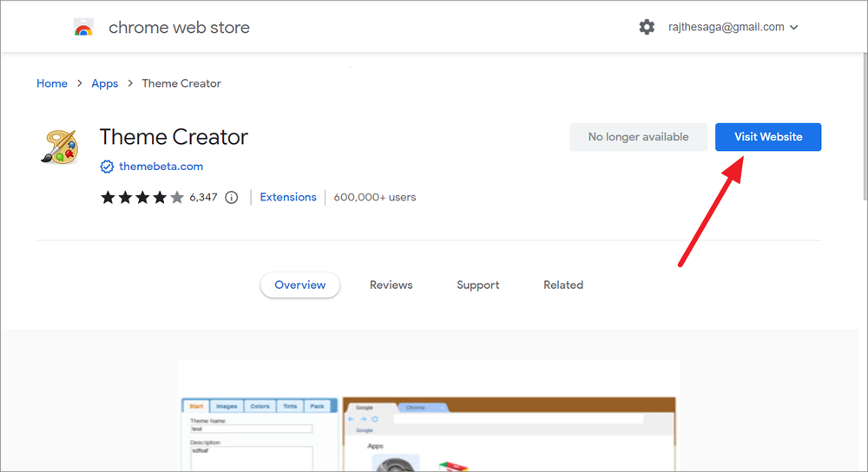Click the chrome web store title text
Viewport: 868px width, 472px height.
[179, 27]
